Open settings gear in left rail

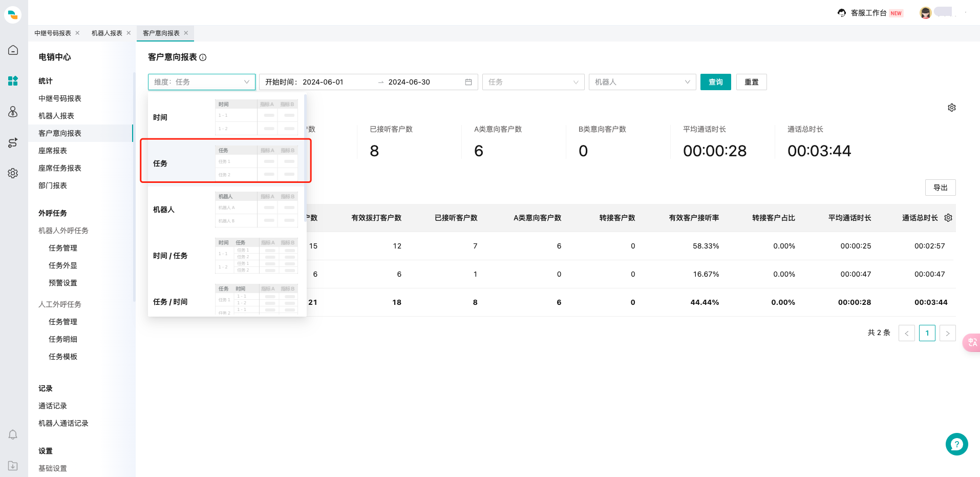(x=13, y=173)
